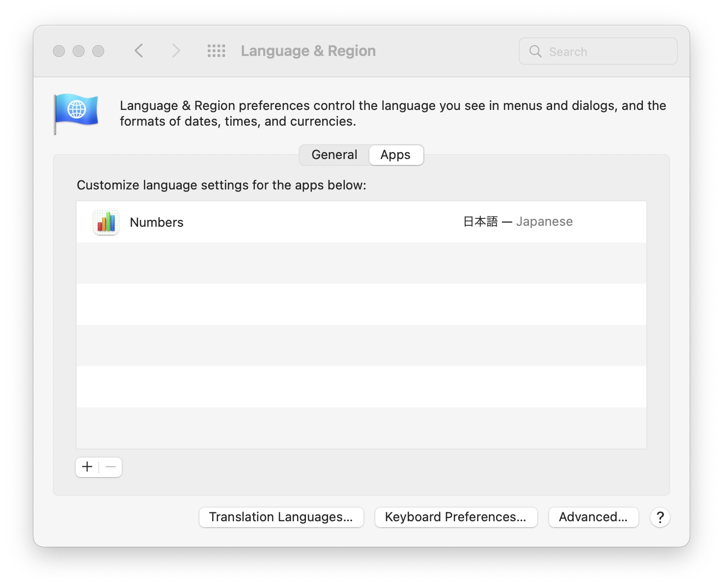Image resolution: width=723 pixels, height=588 pixels.
Task: Focus the Search field
Action: [x=598, y=51]
